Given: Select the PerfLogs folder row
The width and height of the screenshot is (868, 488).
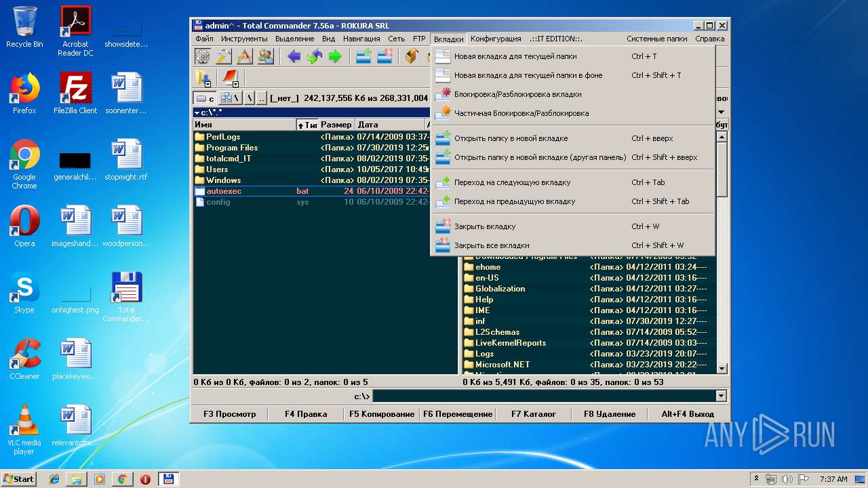Looking at the screenshot, I should [x=312, y=137].
